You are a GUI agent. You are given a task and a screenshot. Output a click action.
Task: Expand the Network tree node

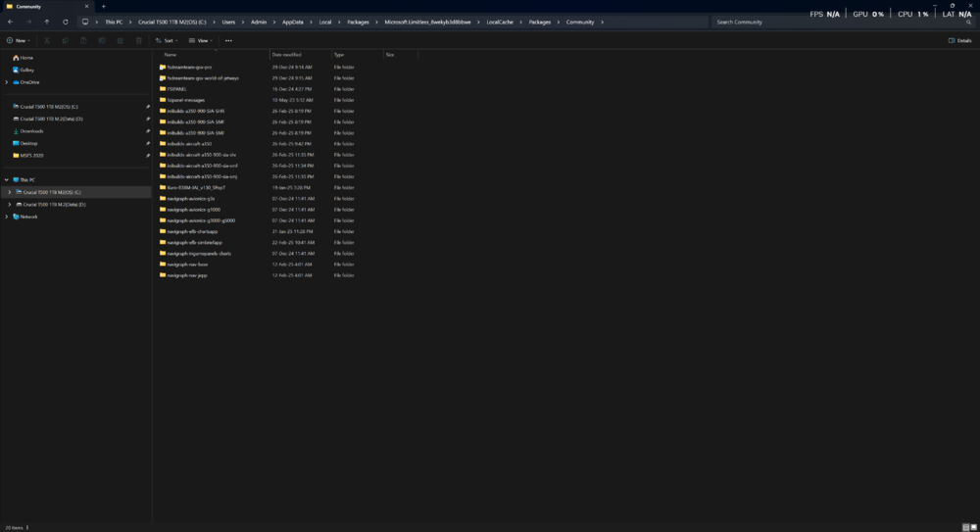click(6, 217)
